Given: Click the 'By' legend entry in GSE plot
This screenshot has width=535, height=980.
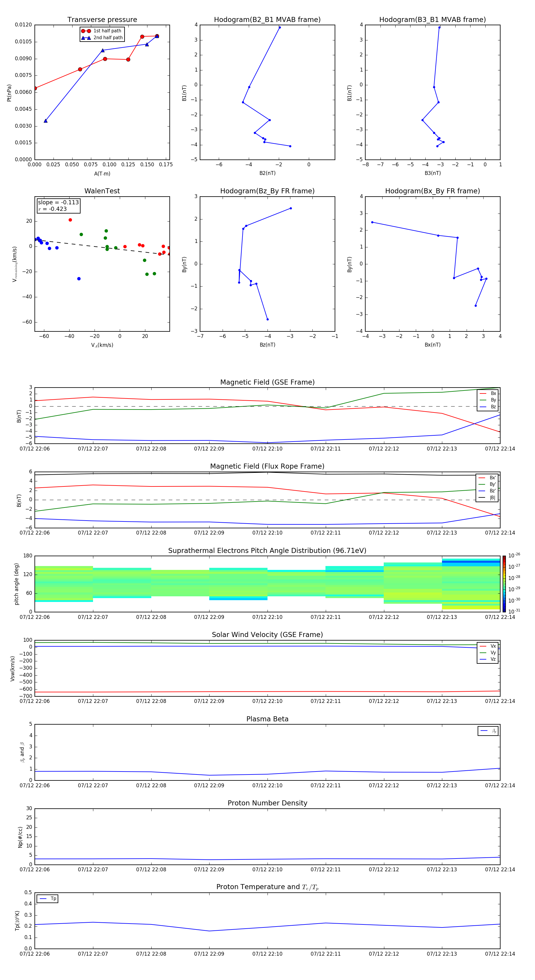Looking at the screenshot, I should click(x=488, y=400).
